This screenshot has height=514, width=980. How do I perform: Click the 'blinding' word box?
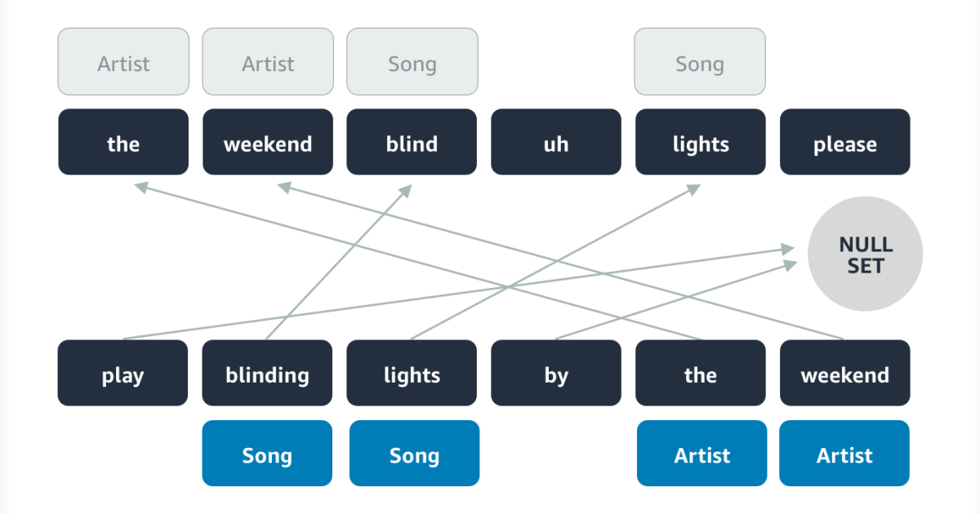[267, 373]
